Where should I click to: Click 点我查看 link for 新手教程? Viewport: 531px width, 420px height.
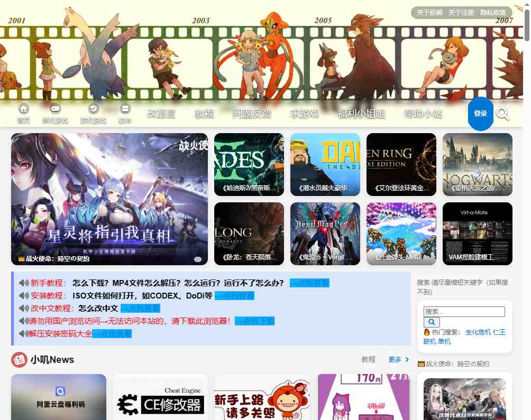[x=309, y=283]
